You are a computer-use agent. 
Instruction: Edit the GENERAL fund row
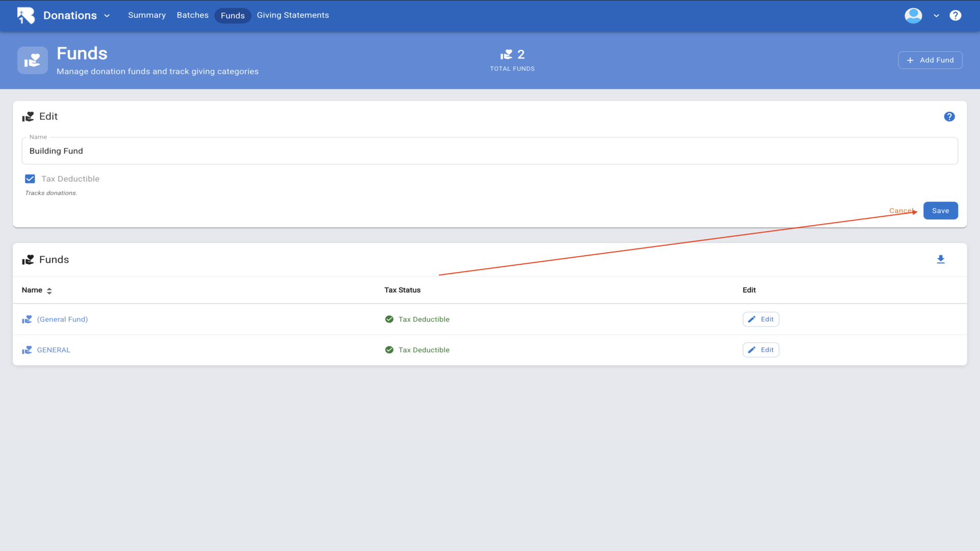tap(761, 350)
